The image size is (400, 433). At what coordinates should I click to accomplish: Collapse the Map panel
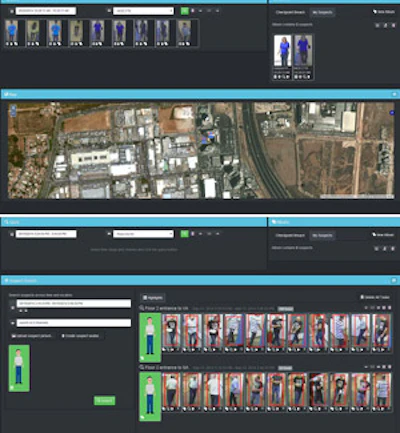394,95
